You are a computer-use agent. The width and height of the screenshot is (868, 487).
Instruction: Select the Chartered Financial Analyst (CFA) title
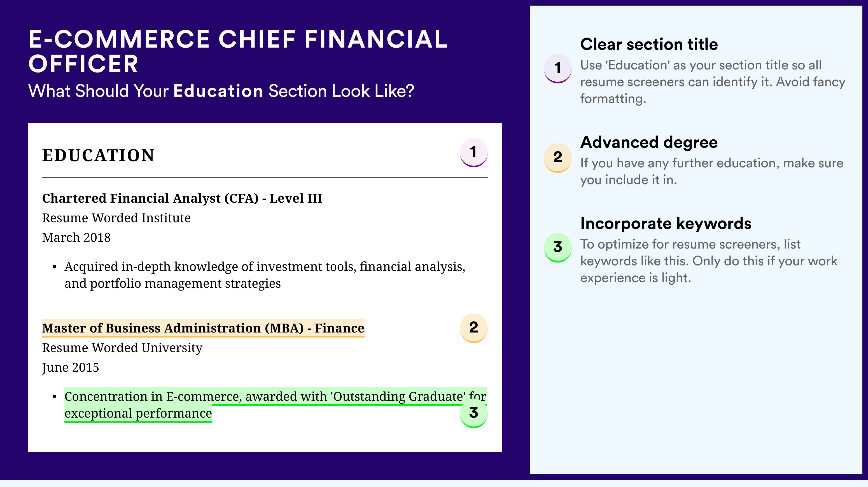pos(182,198)
